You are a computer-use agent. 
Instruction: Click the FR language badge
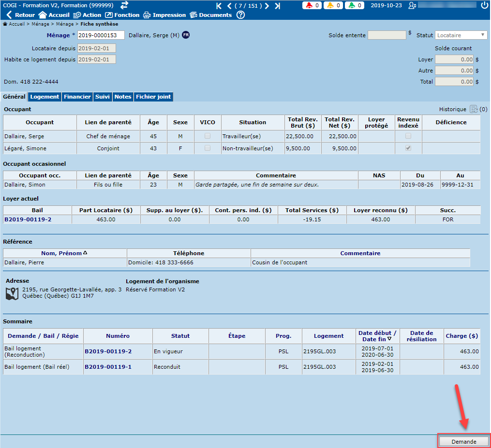[x=186, y=35]
